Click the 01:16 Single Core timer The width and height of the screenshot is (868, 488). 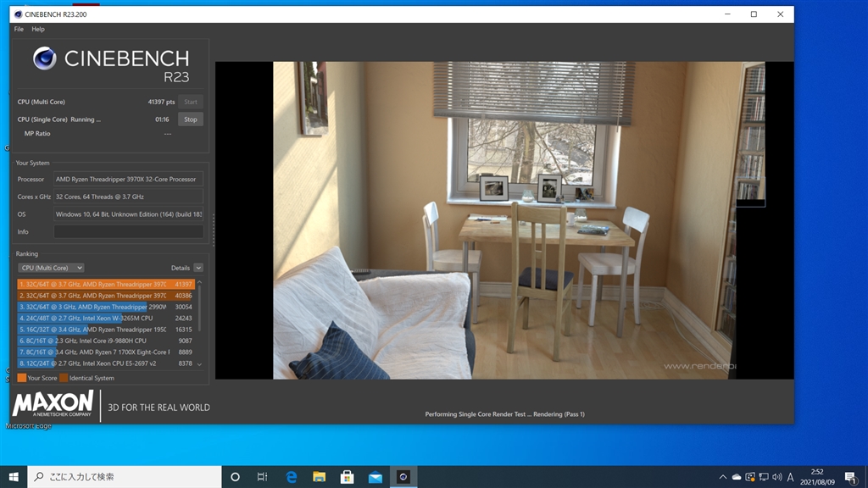[x=162, y=119]
